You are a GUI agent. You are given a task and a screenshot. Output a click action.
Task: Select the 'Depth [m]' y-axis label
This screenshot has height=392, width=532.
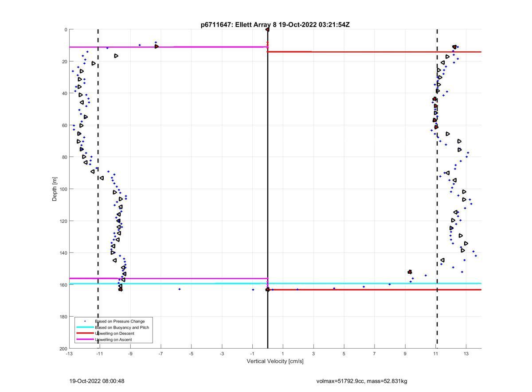(55, 189)
